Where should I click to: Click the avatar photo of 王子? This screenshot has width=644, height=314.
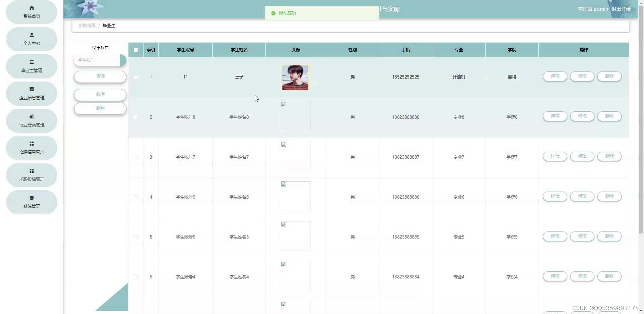[x=296, y=77]
